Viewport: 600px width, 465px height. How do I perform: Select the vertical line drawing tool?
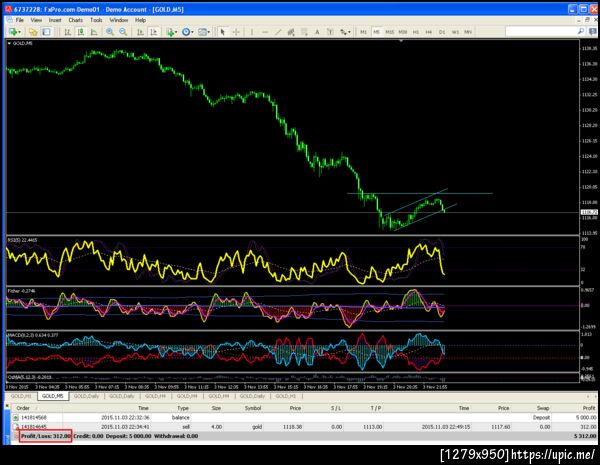252,32
